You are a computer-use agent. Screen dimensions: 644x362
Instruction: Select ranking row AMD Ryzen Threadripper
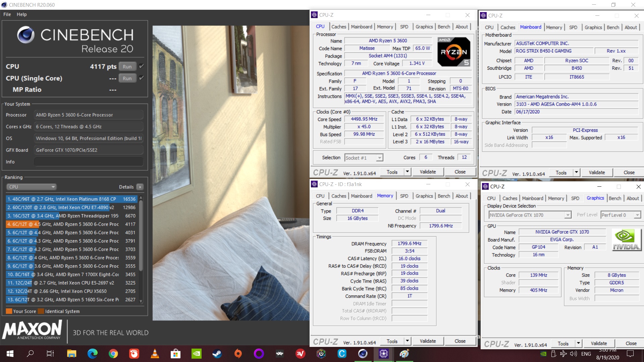pyautogui.click(x=71, y=216)
